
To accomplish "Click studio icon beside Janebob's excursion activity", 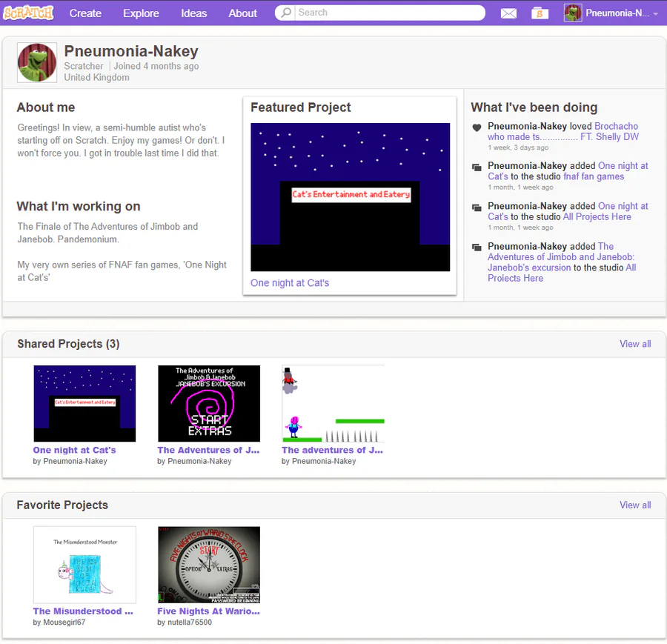I will point(477,247).
